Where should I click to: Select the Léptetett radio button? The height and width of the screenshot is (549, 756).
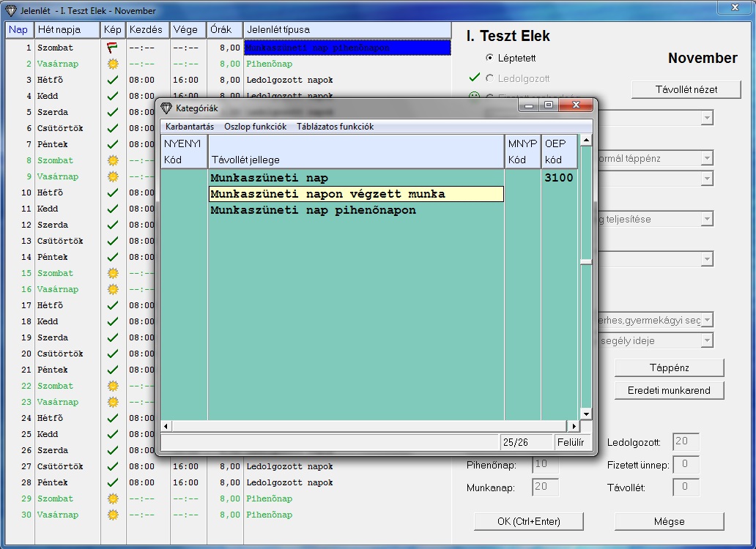[x=490, y=58]
